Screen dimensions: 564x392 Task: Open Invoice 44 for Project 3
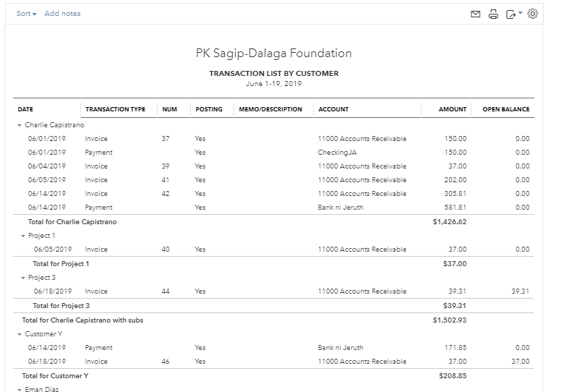96,291
